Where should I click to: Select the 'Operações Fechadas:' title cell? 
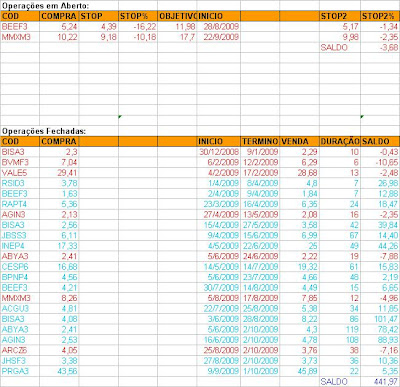44,131
